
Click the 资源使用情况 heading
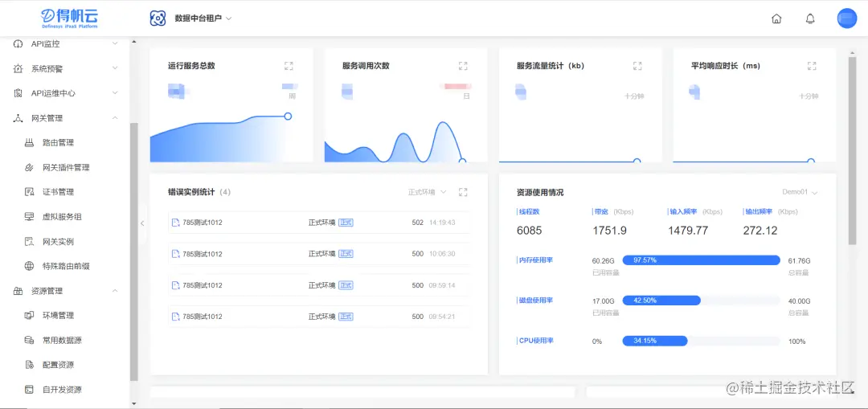(x=540, y=193)
